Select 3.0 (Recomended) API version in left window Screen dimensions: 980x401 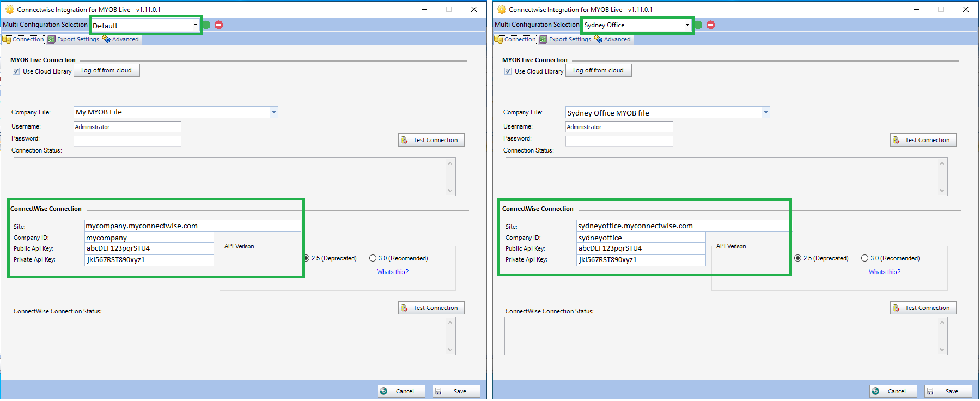click(x=373, y=258)
